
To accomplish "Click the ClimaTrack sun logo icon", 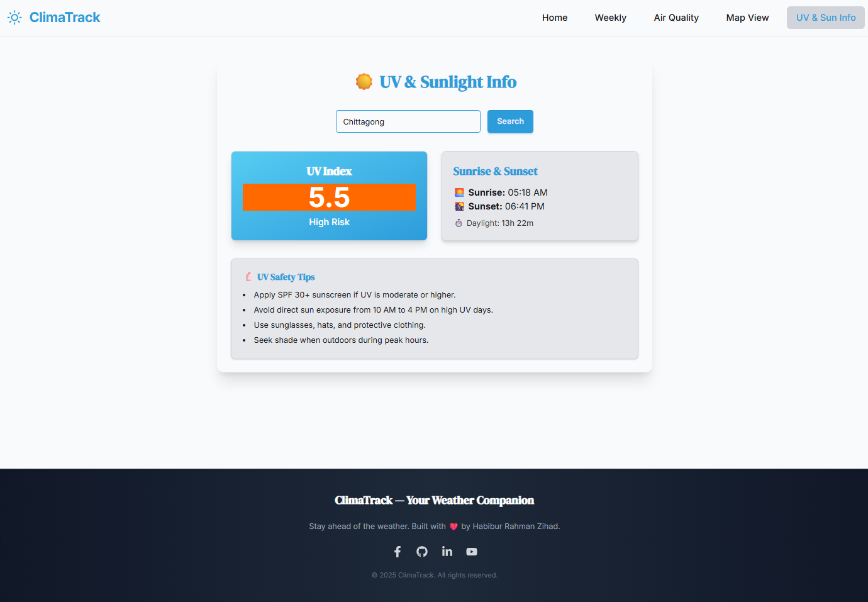I will coord(14,18).
